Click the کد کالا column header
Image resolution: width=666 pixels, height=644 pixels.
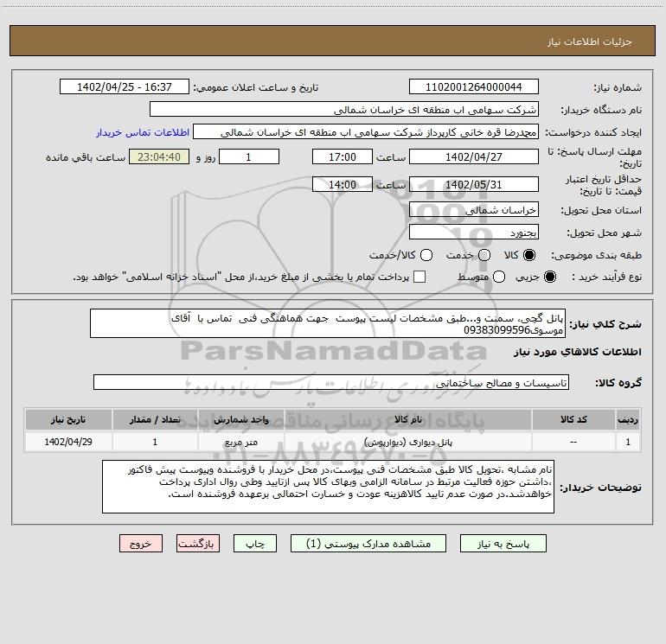click(573, 420)
